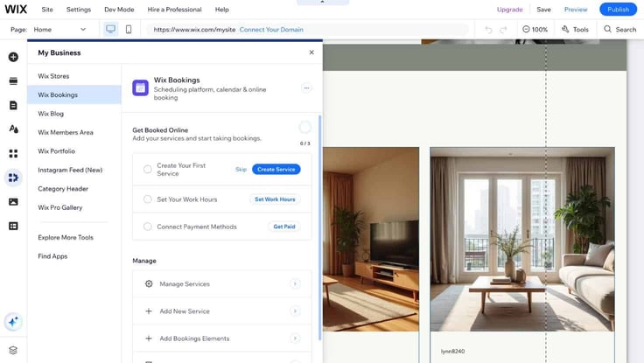Open the Site menu
The width and height of the screenshot is (644, 363).
tap(47, 9)
